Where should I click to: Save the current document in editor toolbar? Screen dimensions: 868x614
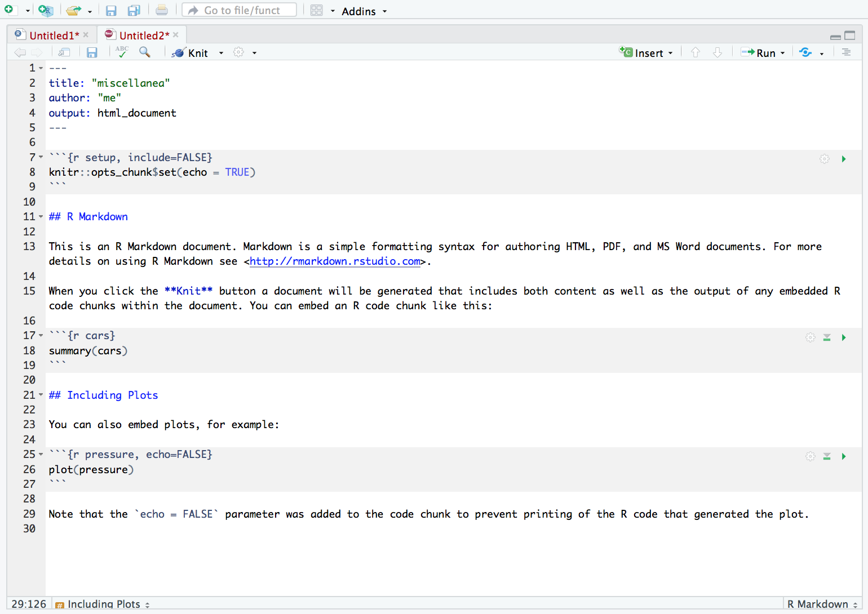pos(92,52)
